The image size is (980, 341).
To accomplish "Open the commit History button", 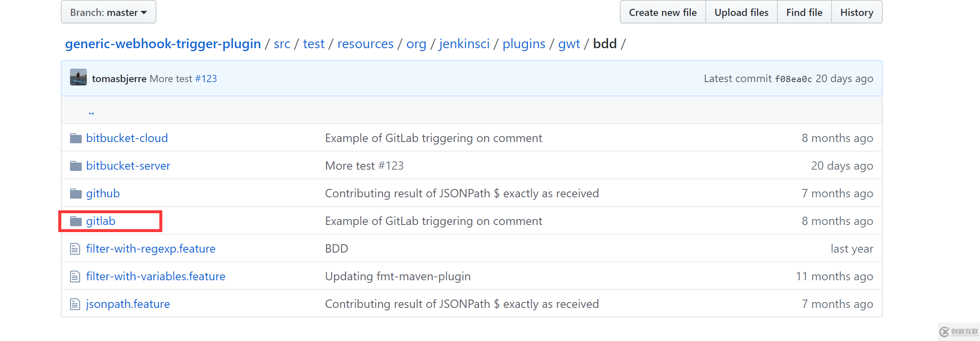I will [856, 13].
